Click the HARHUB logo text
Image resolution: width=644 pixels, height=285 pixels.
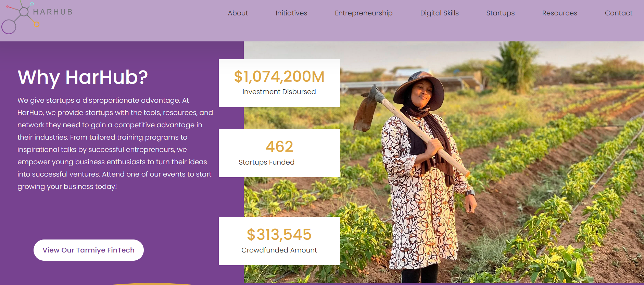[53, 12]
